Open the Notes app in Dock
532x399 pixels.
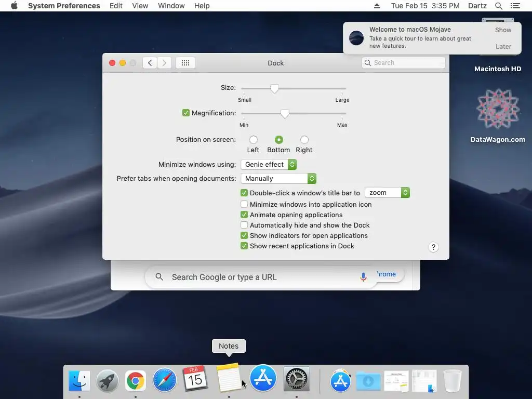tap(229, 377)
